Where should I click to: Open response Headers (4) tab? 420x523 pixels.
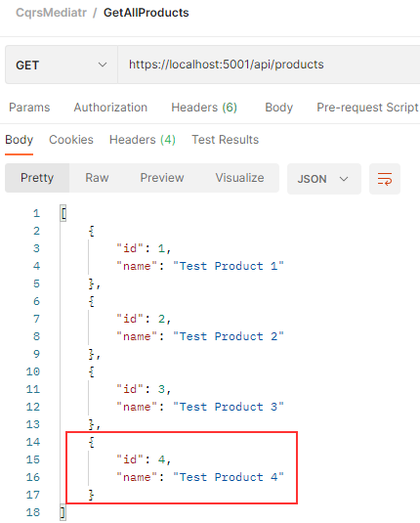pyautogui.click(x=143, y=140)
